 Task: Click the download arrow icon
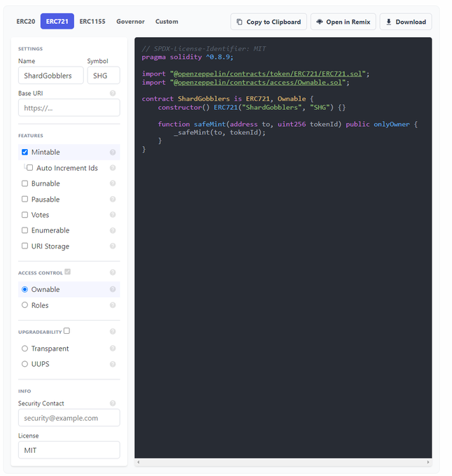pyautogui.click(x=388, y=22)
